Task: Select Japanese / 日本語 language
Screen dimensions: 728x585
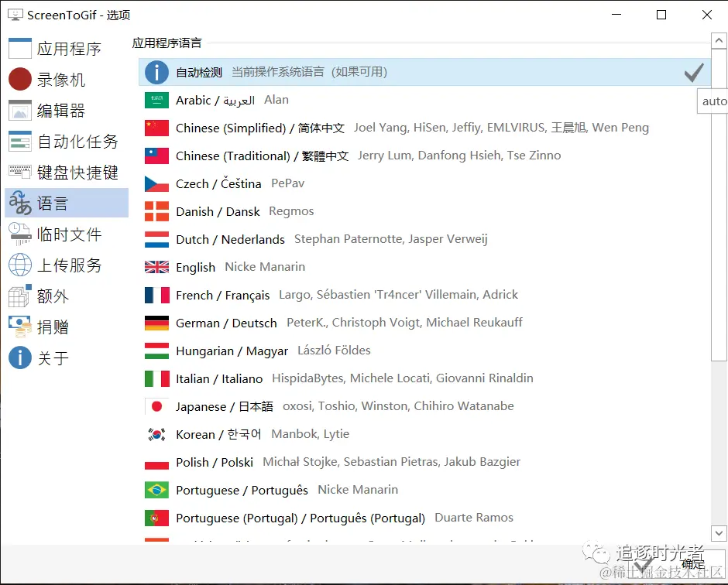Action: [424, 406]
